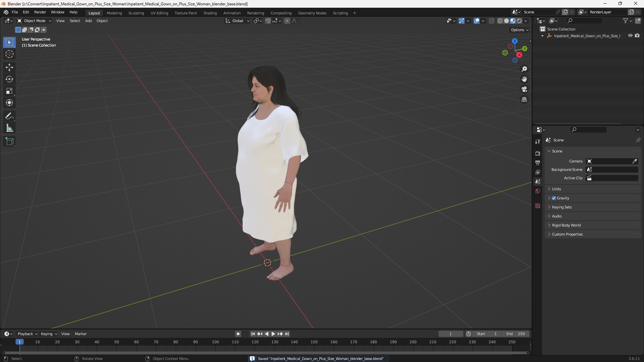Open the viewport Add menu
This screenshot has height=362, width=644.
coord(88,21)
